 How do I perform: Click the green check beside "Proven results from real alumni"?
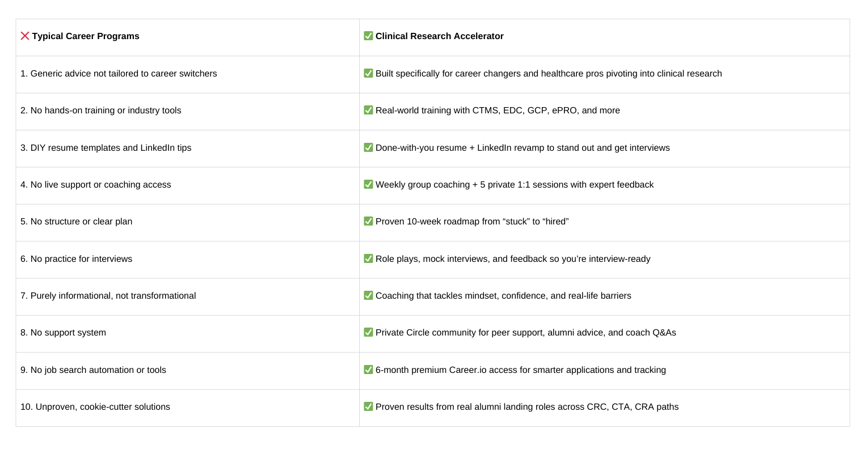point(368,406)
